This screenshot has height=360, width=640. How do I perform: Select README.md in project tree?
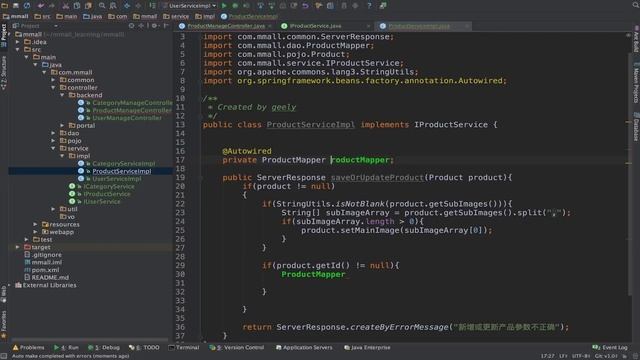pyautogui.click(x=50, y=278)
